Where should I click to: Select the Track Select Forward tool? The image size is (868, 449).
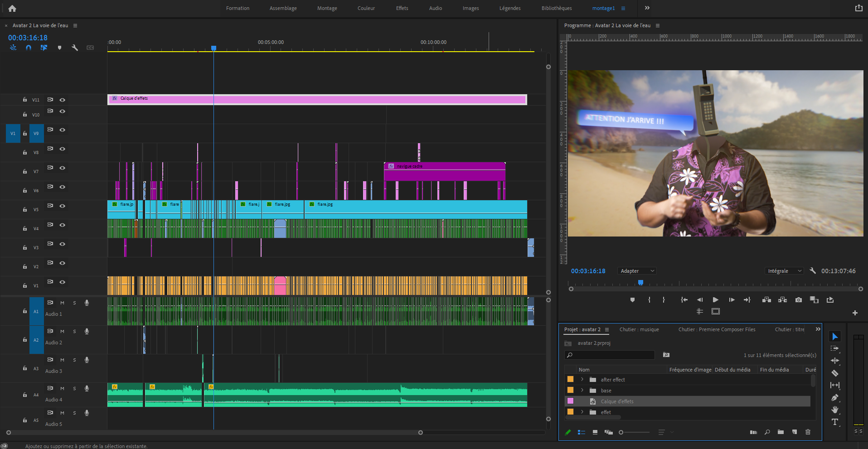835,348
